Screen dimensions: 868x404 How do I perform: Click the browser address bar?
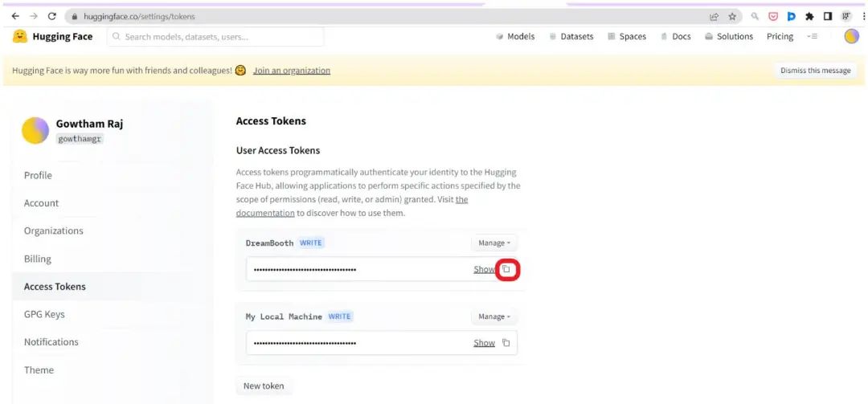[387, 17]
